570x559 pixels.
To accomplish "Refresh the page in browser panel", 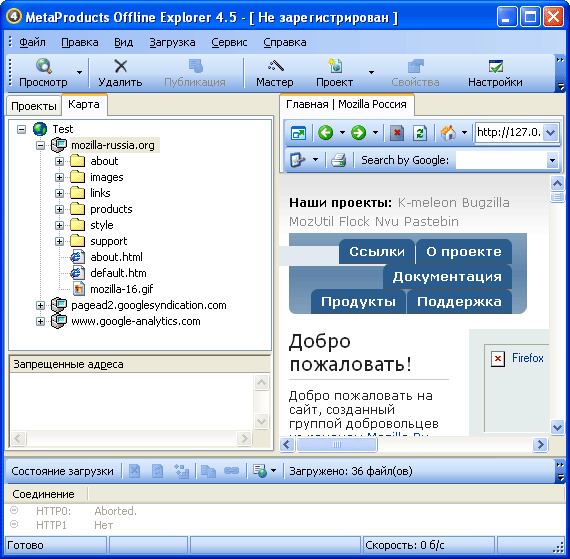I will tap(420, 133).
